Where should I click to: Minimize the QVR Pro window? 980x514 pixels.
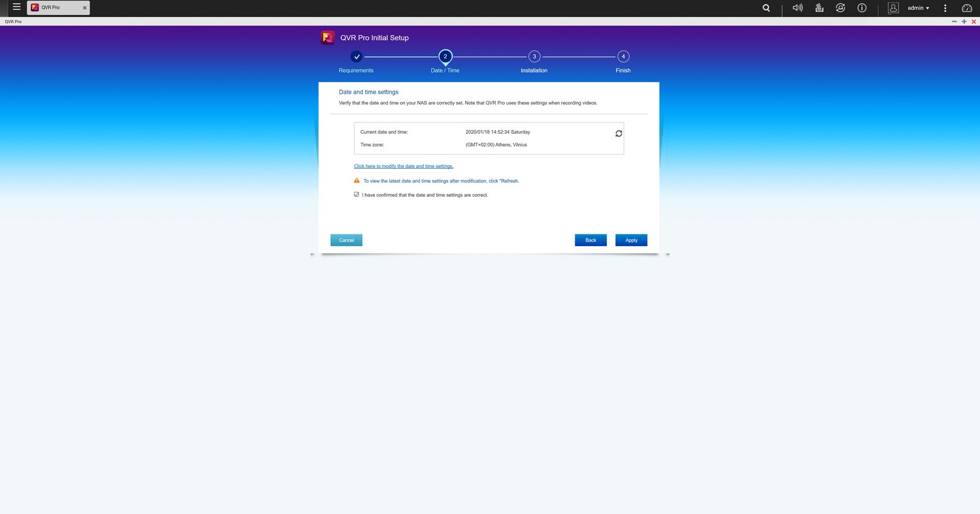(954, 22)
